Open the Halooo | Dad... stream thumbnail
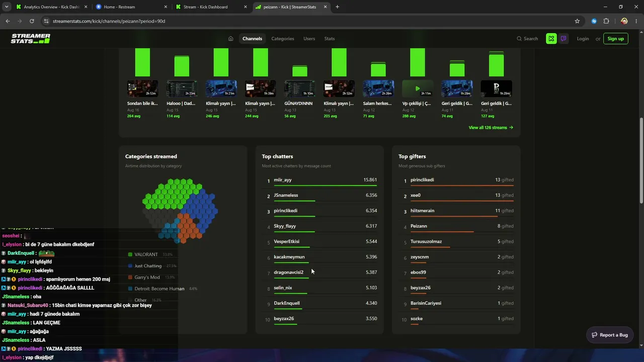This screenshot has width=644, height=362. (182, 88)
